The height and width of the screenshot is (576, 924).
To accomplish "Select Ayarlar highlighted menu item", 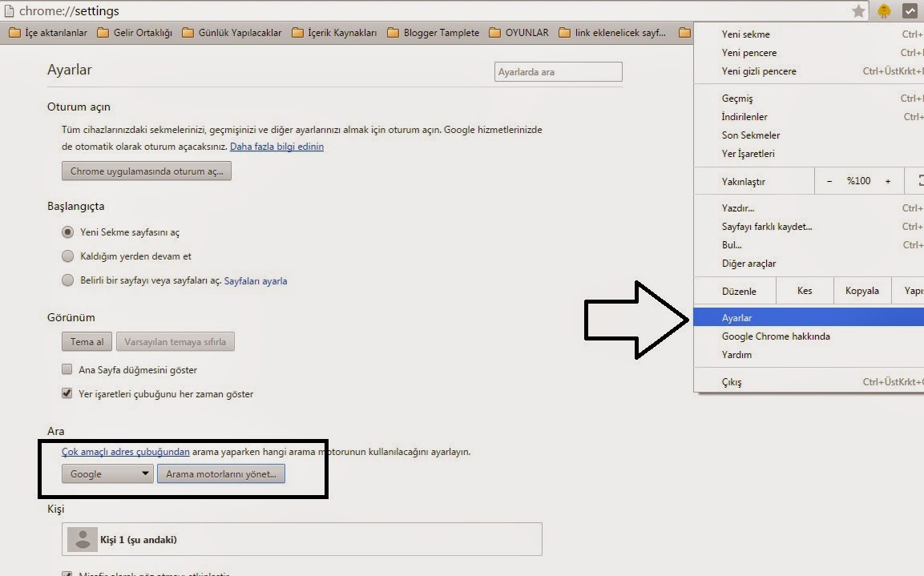I will 809,317.
